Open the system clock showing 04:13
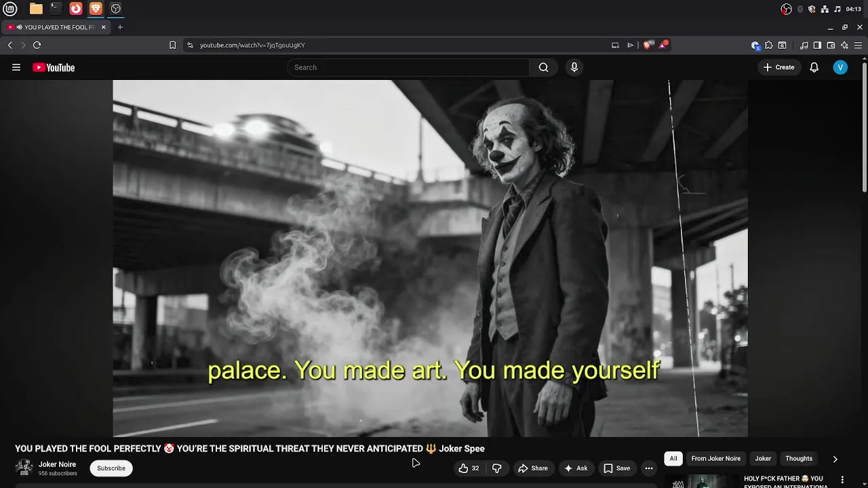Image resolution: width=868 pixels, height=488 pixels. [853, 9]
